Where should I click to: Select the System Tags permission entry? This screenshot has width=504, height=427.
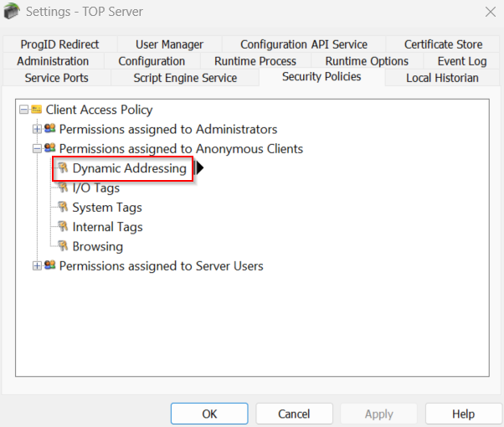point(107,208)
